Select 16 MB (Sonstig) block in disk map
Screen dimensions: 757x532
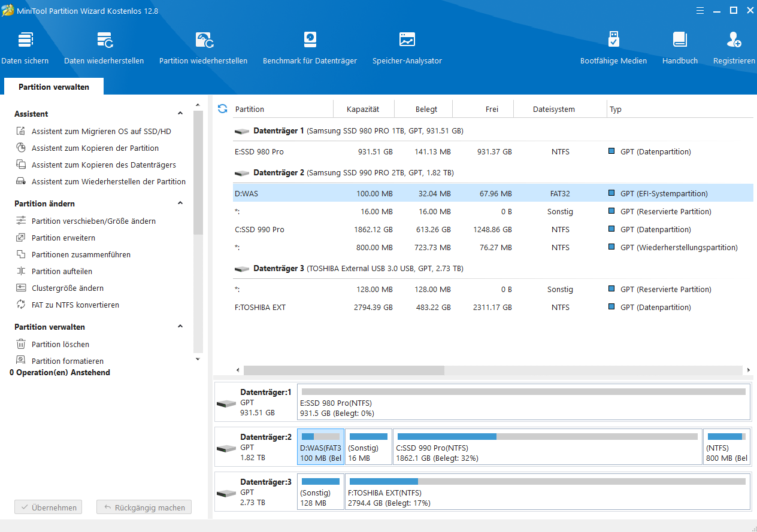(369, 447)
